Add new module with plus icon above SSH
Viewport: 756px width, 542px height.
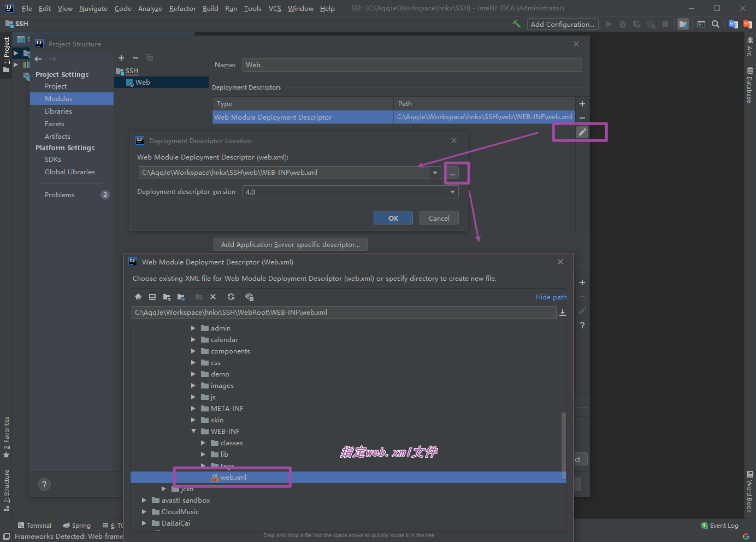coord(121,58)
